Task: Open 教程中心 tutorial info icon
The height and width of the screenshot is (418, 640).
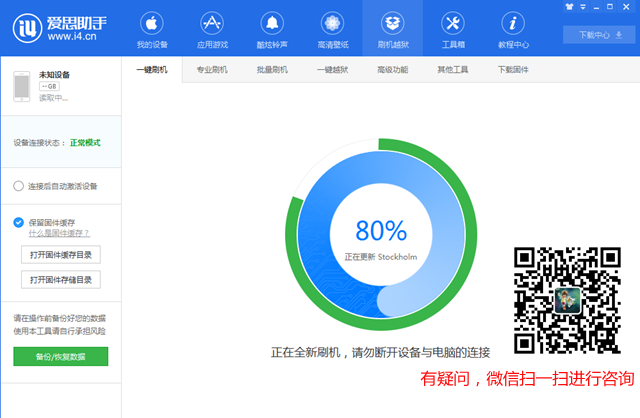Action: coord(513,23)
